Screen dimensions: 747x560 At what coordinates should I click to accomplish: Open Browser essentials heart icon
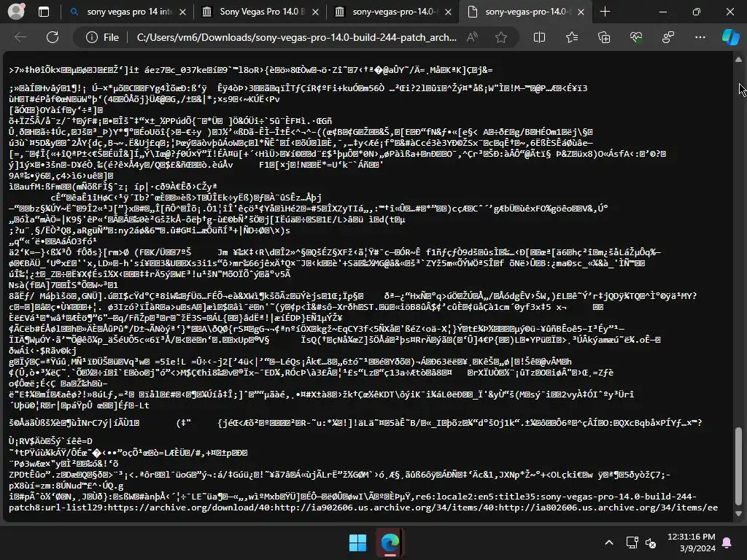(636, 37)
